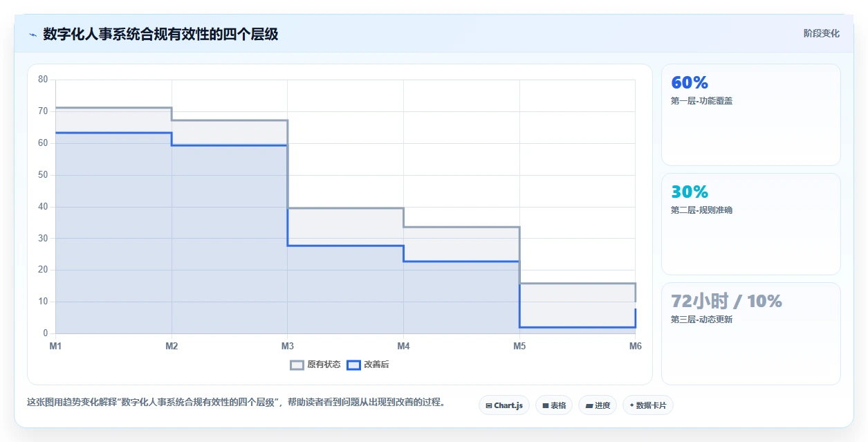
Task: Click the 60 y-axis value
Action: point(43,143)
